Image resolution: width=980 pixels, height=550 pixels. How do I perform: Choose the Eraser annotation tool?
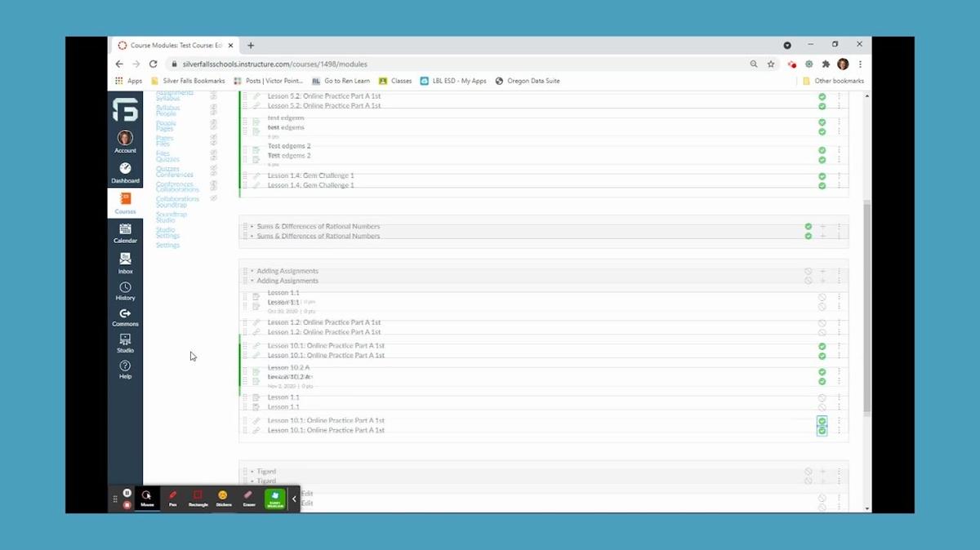coord(248,498)
